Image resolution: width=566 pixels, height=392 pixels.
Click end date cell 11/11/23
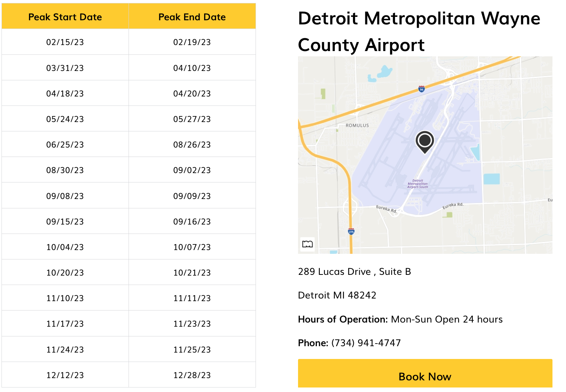click(x=192, y=298)
